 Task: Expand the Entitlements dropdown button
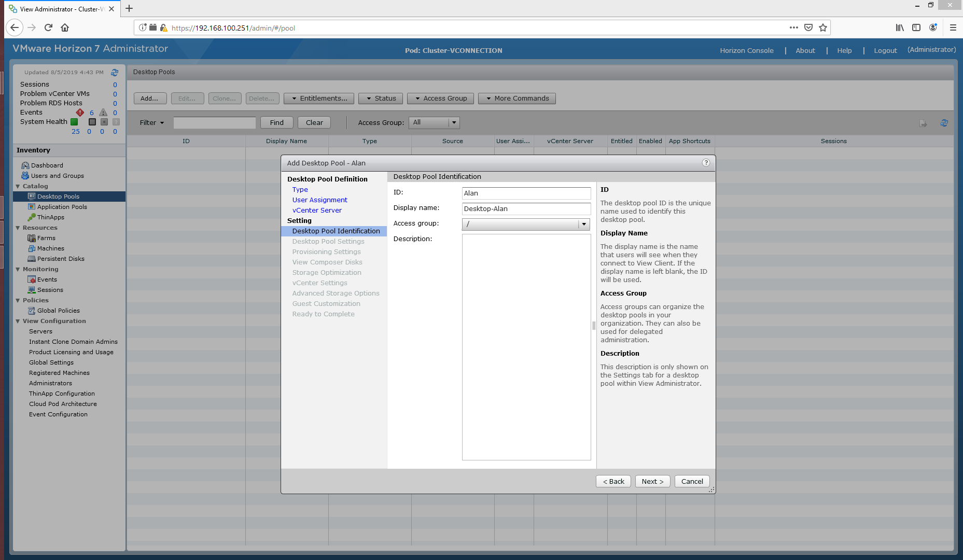319,99
